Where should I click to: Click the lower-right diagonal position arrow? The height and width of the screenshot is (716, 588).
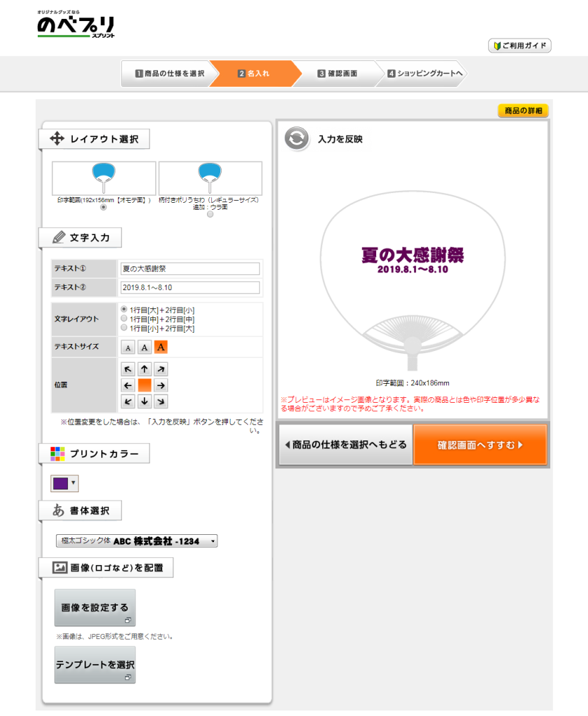click(161, 401)
